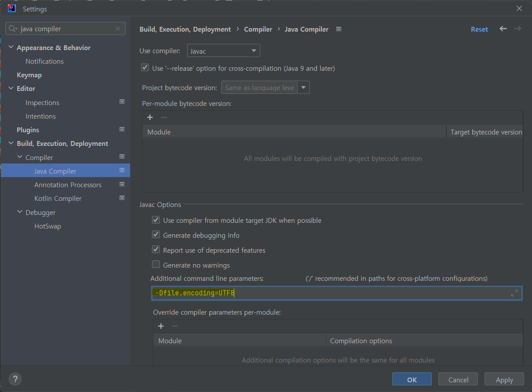The image size is (532, 392).
Task: Click the project-scope icon beside Annotation Processors
Action: click(122, 185)
